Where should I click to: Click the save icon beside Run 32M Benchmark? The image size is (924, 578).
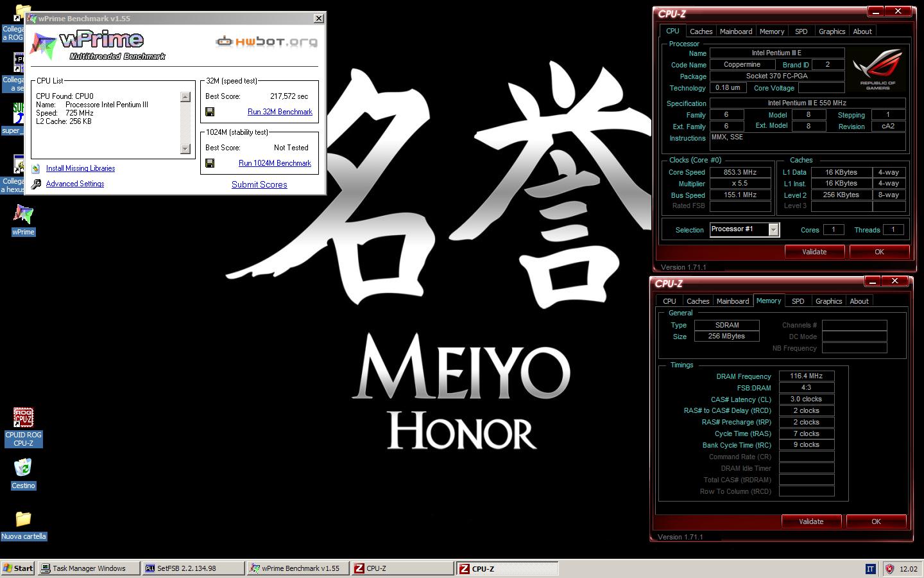pyautogui.click(x=210, y=112)
